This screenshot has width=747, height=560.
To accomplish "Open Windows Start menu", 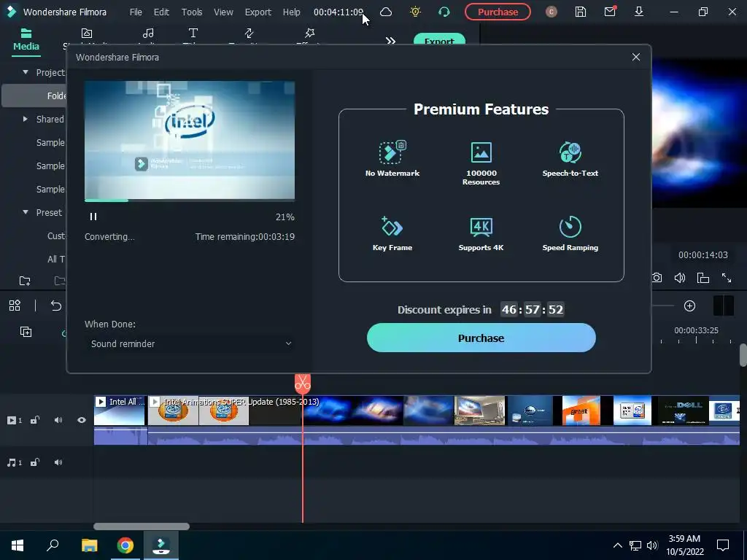I will pyautogui.click(x=18, y=545).
